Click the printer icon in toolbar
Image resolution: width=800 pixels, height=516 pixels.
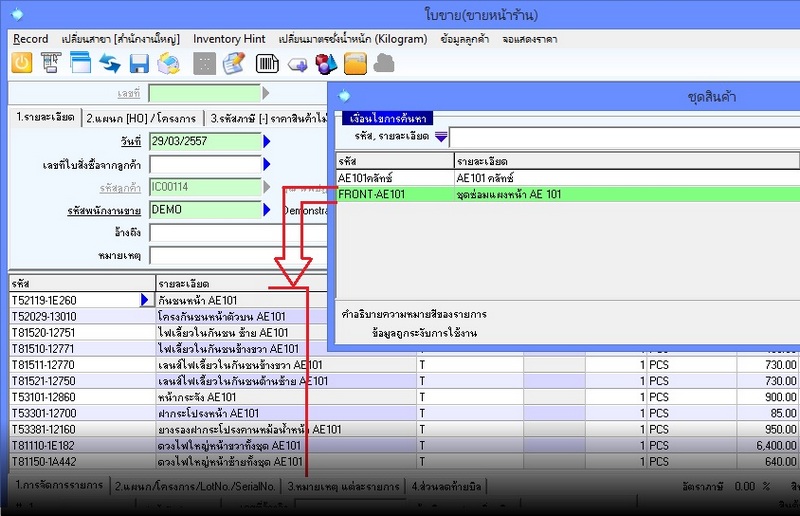(51, 64)
